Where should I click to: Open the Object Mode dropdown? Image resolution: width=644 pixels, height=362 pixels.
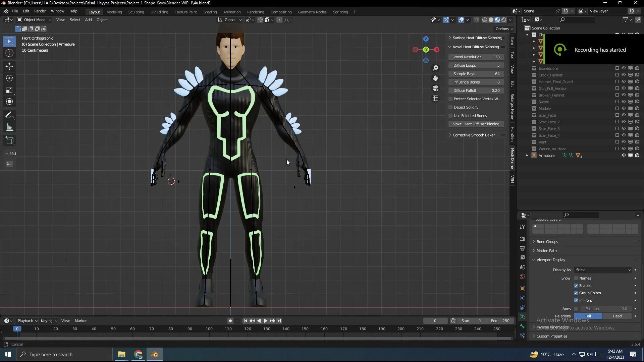pyautogui.click(x=34, y=20)
